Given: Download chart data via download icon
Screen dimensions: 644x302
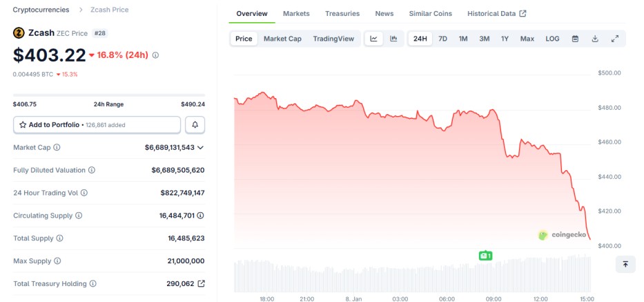Looking at the screenshot, I should coord(595,39).
